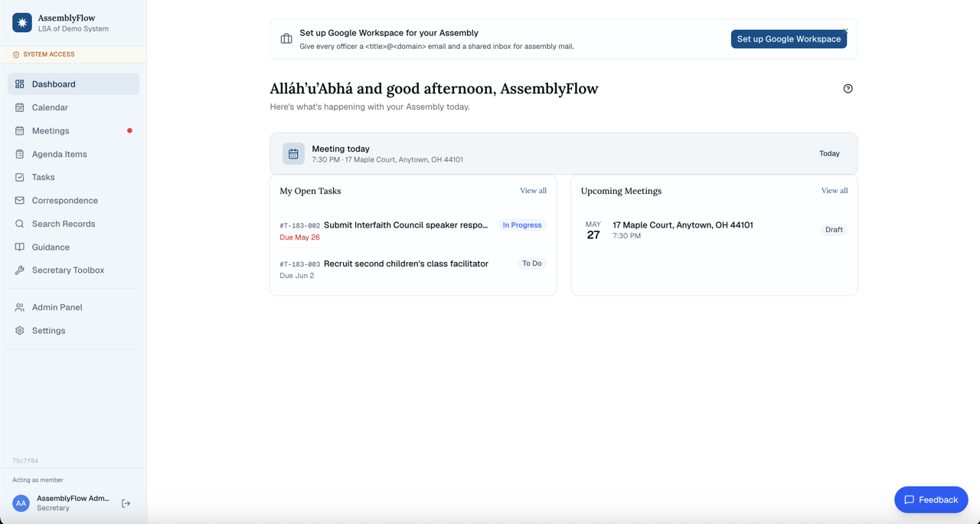Screen dimensions: 980x524
Task: Click the Dashboard grid icon in sidebar
Action: pos(20,84)
